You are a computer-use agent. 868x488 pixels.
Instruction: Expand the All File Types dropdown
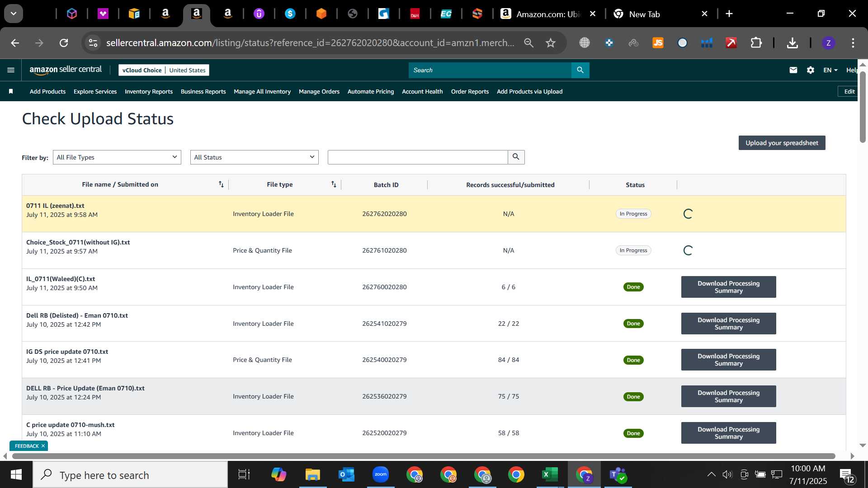117,157
